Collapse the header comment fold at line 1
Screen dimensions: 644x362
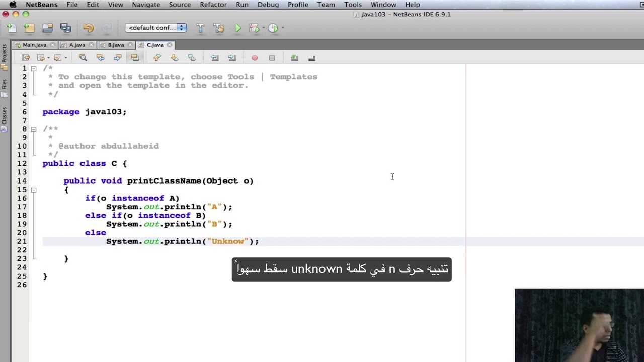pyautogui.click(x=34, y=68)
